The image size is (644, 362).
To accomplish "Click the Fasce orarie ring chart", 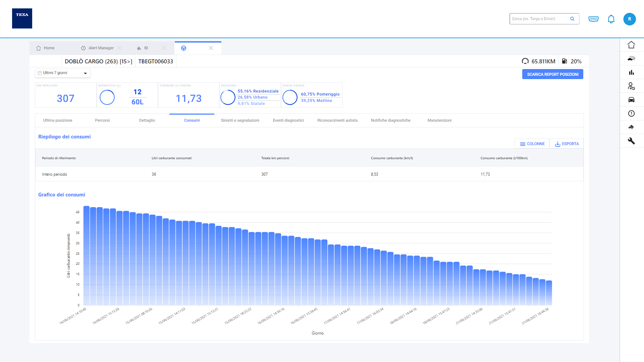I will tap(290, 98).
